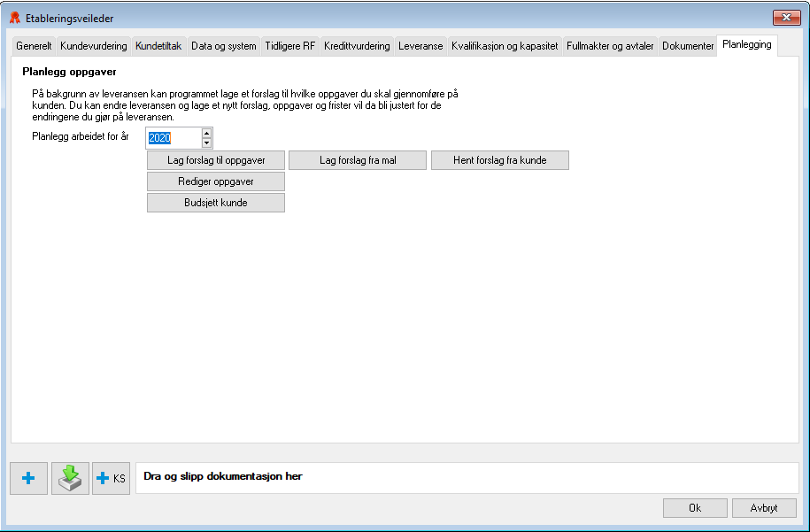810x532 pixels.
Task: Increase the planning year with up arrow
Action: (206, 134)
